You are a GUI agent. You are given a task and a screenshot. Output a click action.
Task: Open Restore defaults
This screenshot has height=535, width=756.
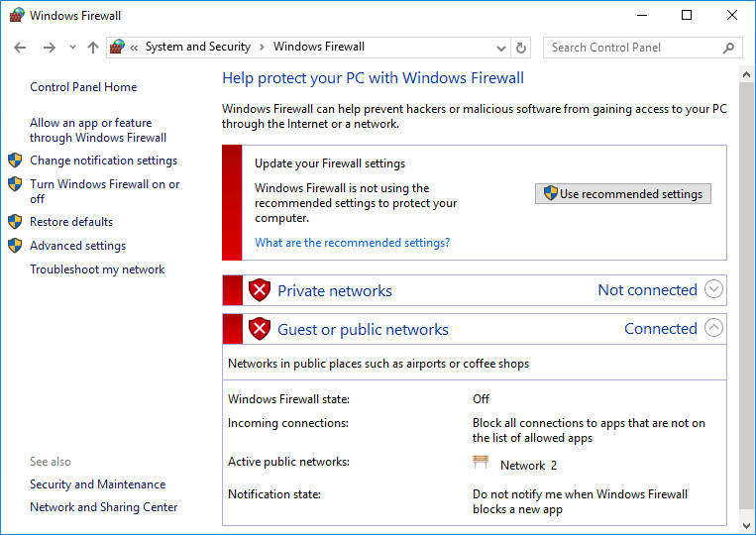click(x=71, y=222)
